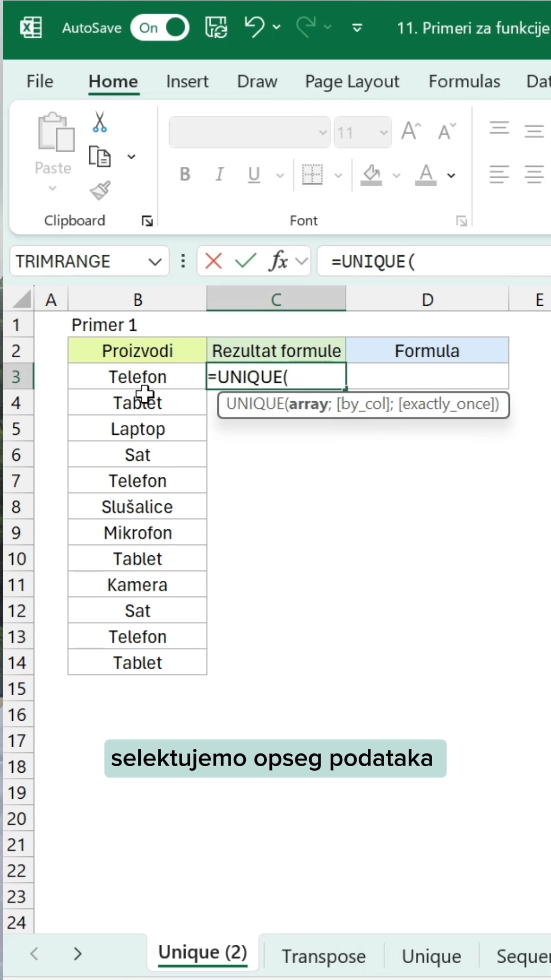Click the formula bar containing =UNIQUE(
Image resolution: width=551 pixels, height=980 pixels.
[434, 261]
